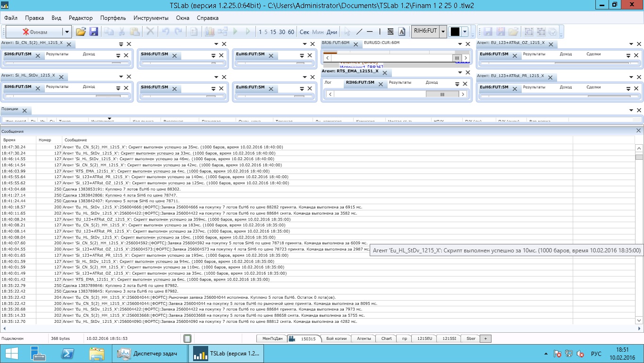Open the Портфель menu

pyautogui.click(x=113, y=18)
